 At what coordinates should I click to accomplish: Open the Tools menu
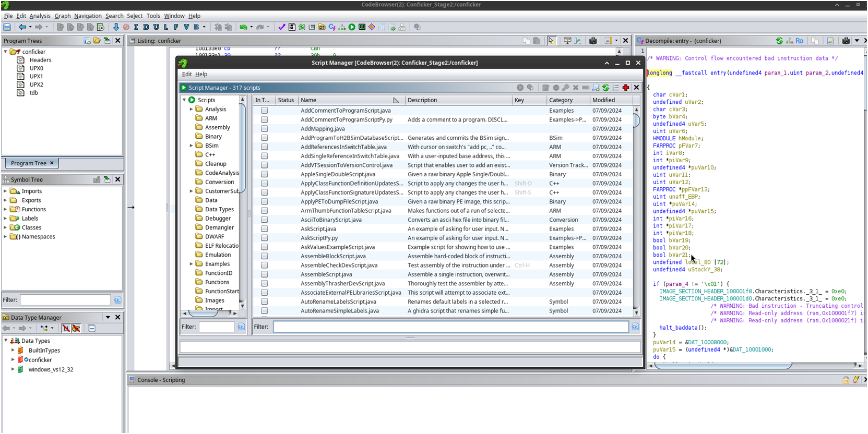(153, 16)
